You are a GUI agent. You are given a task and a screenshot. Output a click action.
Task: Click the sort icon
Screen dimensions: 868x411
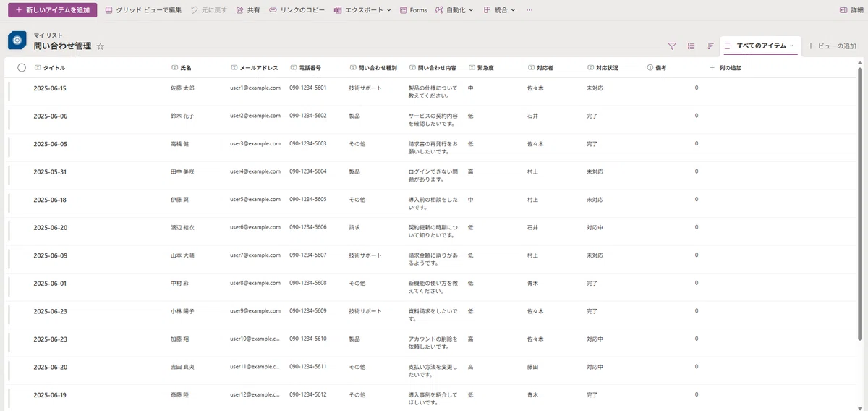[x=710, y=46]
